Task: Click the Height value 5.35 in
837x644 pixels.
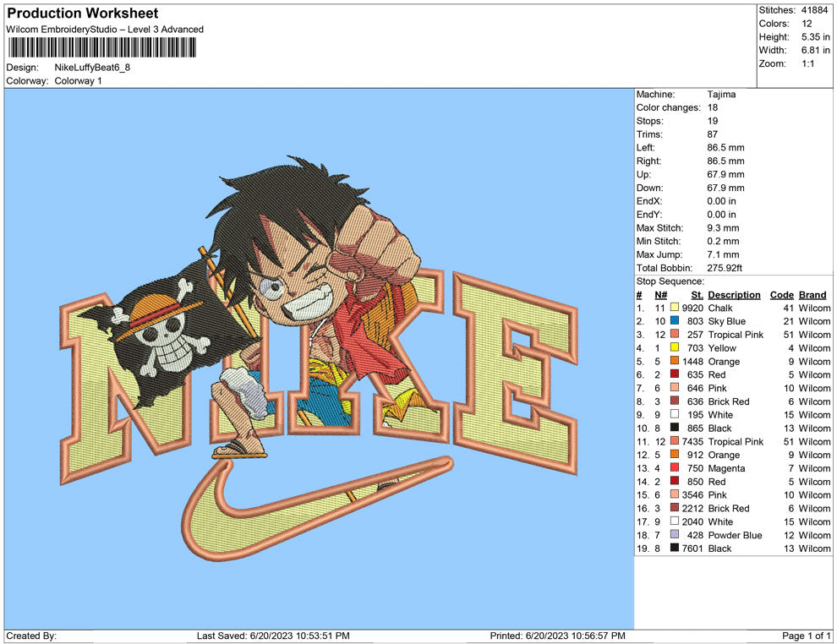Action: click(x=816, y=37)
